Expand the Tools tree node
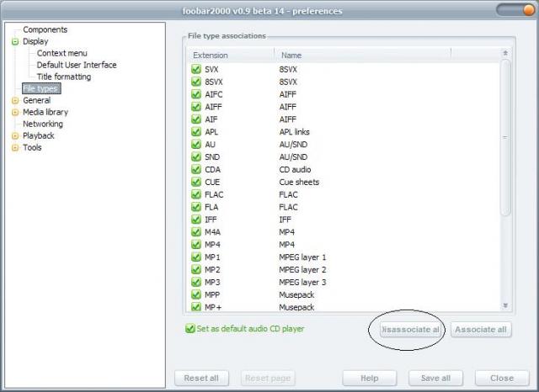Screen dimensions: 539x392 (15, 147)
